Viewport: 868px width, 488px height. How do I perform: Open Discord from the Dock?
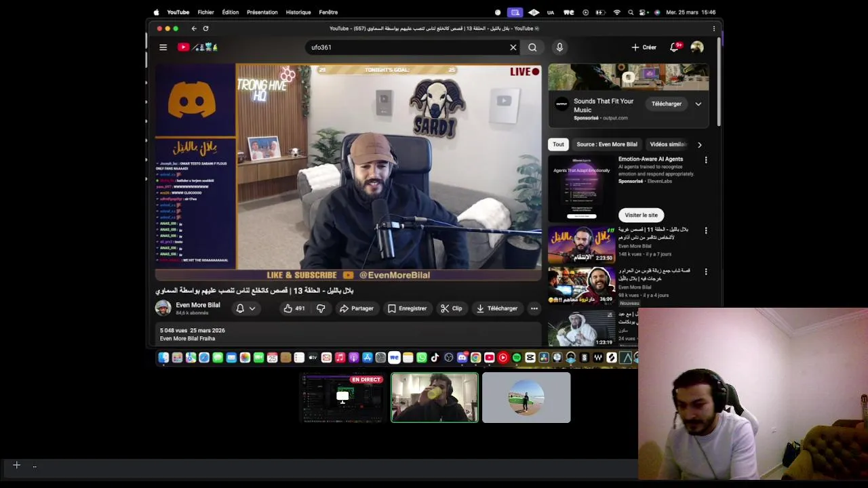coord(462,357)
